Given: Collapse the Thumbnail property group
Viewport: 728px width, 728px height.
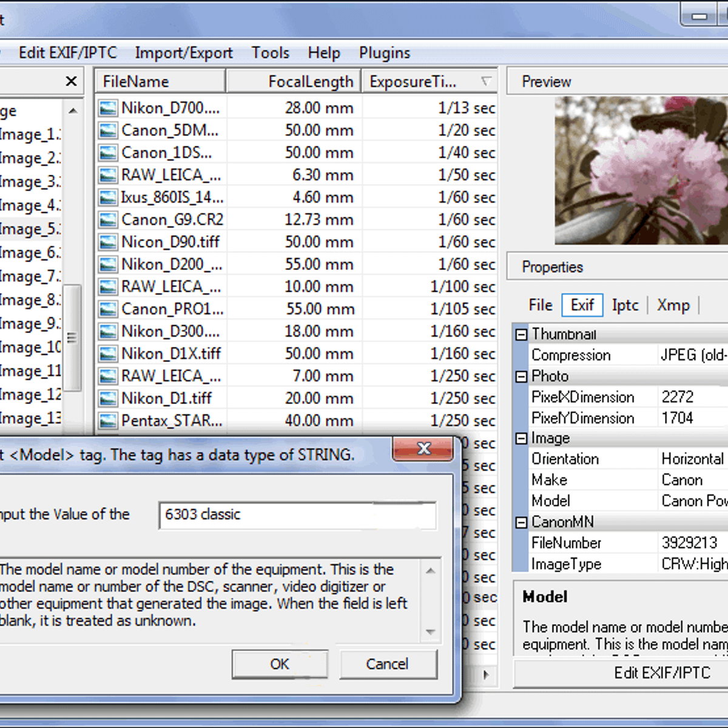Looking at the screenshot, I should coord(521,334).
